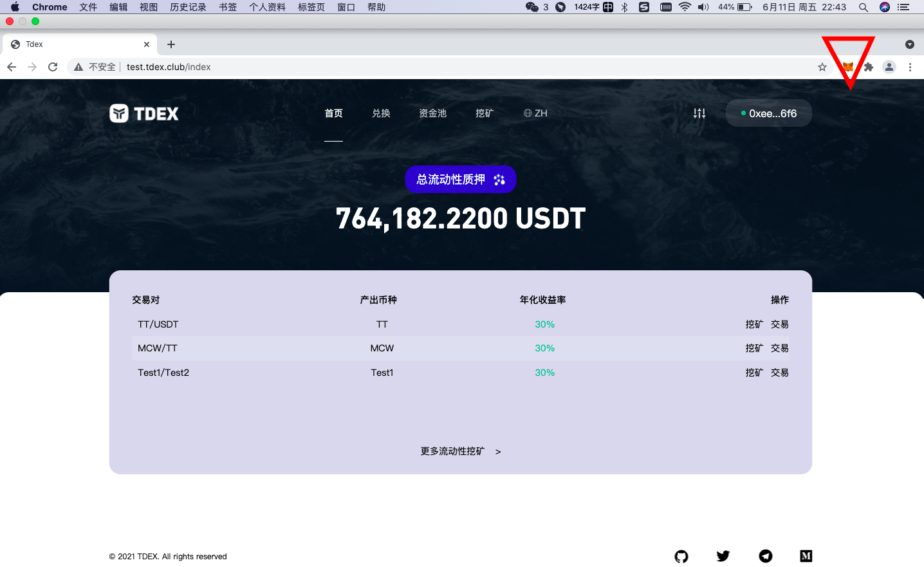The width and height of the screenshot is (924, 567).
Task: Open the not-secure site info warning
Action: click(95, 67)
